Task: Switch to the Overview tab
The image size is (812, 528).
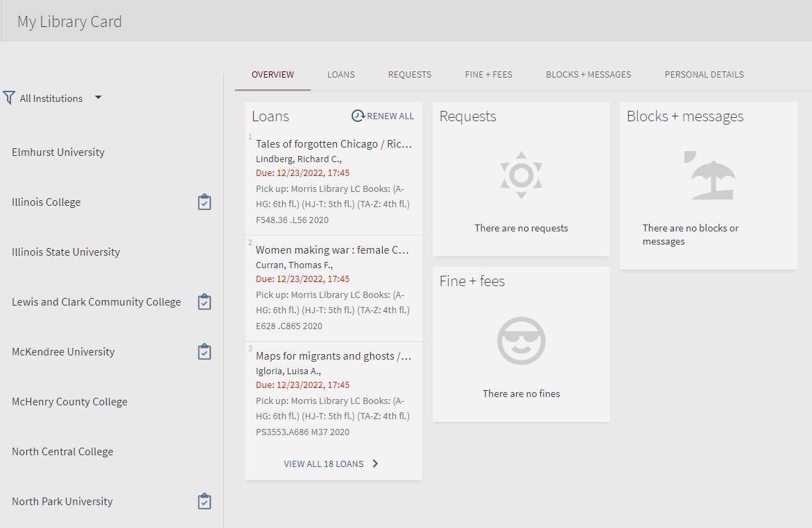Action: pyautogui.click(x=273, y=75)
